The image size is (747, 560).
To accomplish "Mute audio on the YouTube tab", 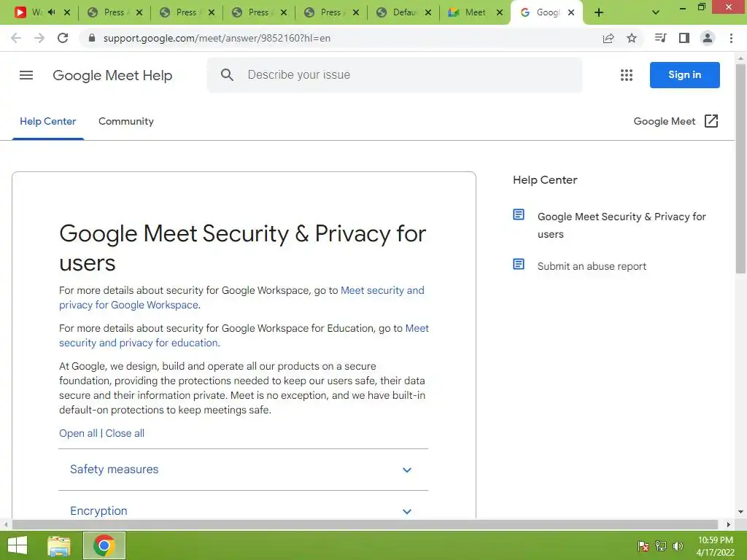I will (52, 12).
